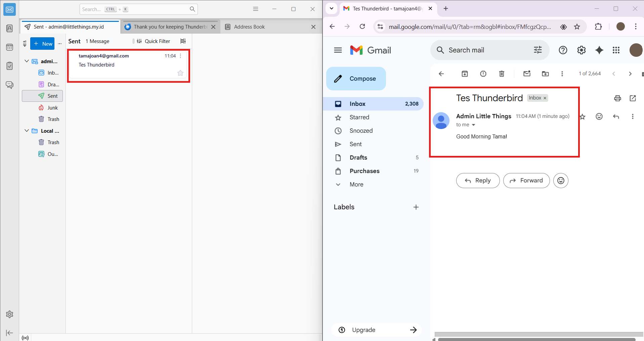Open Thunderbird Address Book sidebar icon
The image size is (644, 341).
(9, 29)
